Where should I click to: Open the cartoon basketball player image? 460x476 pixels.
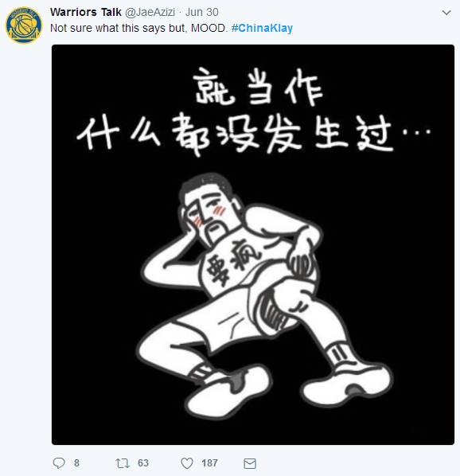253,244
